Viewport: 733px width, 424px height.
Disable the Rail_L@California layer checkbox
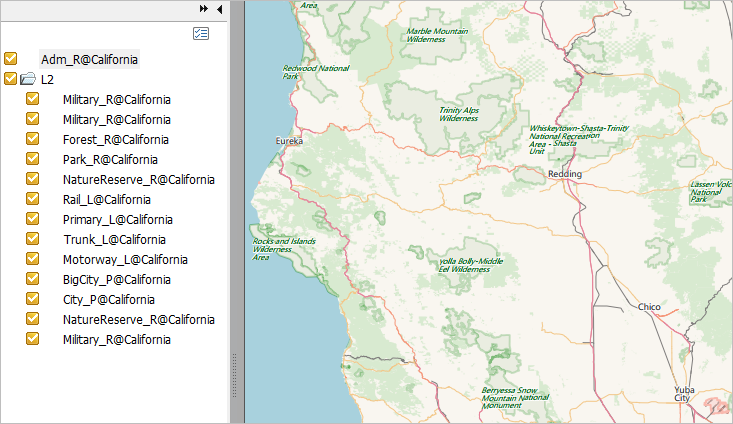coord(33,199)
